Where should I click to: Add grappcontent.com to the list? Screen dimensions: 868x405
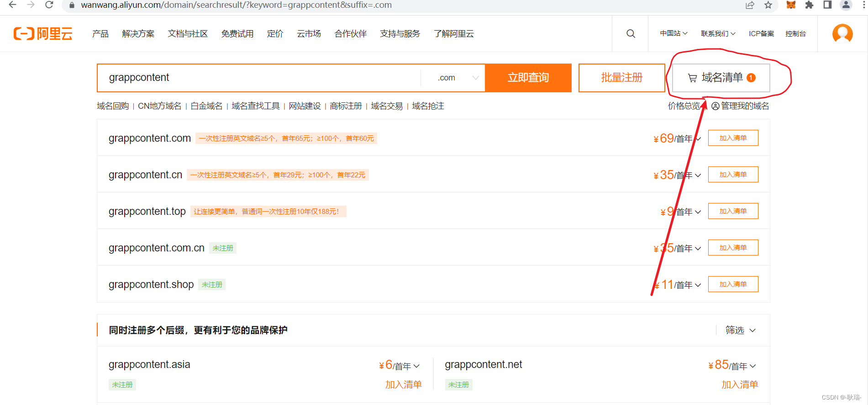click(733, 138)
